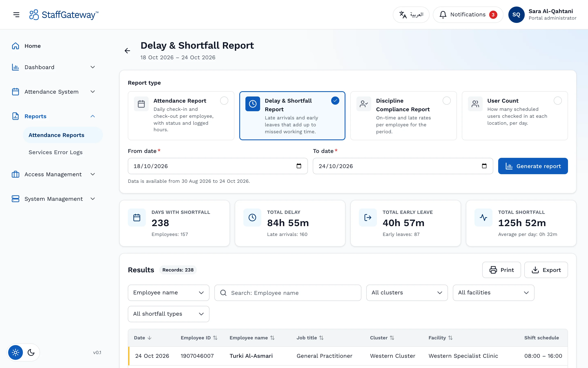Click the Search Employee name field
The image size is (588, 368).
(x=288, y=293)
